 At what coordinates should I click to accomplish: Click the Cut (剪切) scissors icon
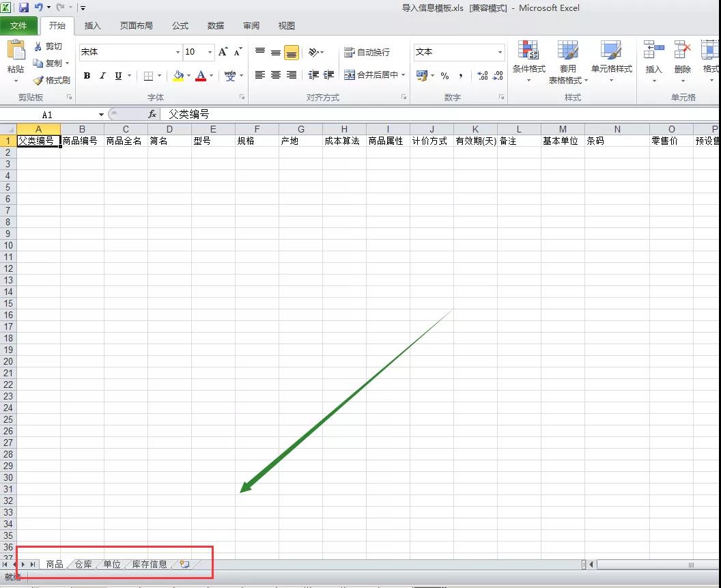click(39, 46)
